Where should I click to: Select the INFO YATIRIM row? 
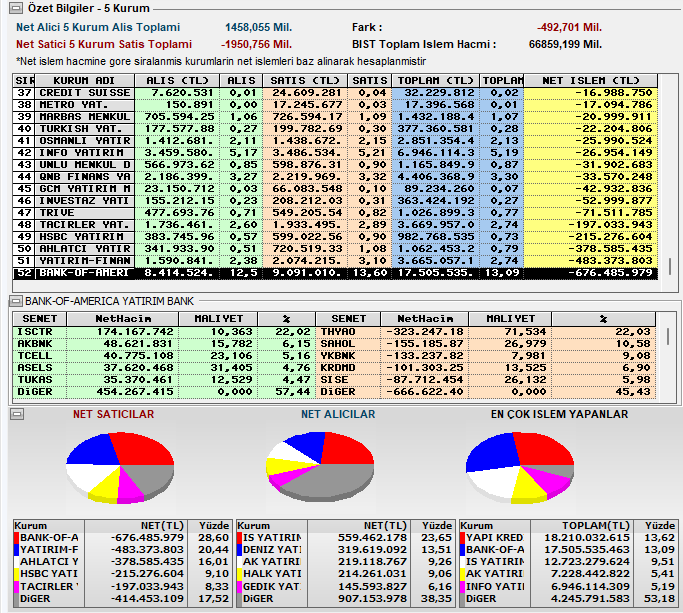(x=335, y=153)
